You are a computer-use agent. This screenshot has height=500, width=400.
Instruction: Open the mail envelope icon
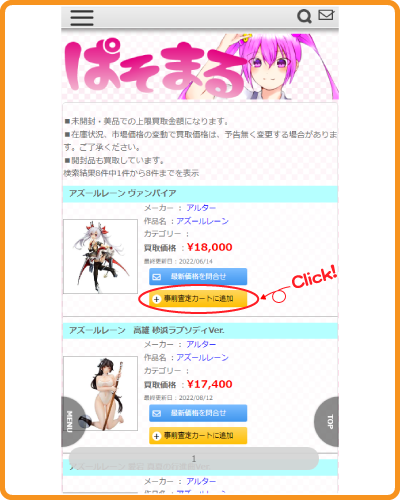coord(326,15)
